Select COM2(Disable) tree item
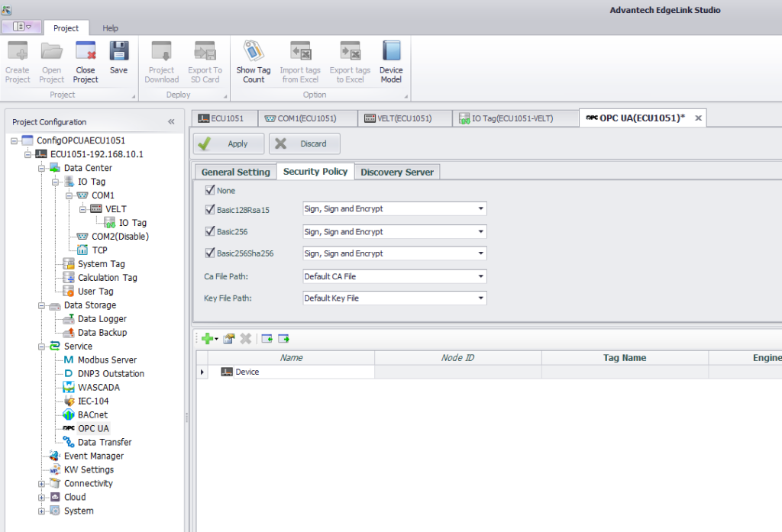The height and width of the screenshot is (532, 782). [x=120, y=237]
